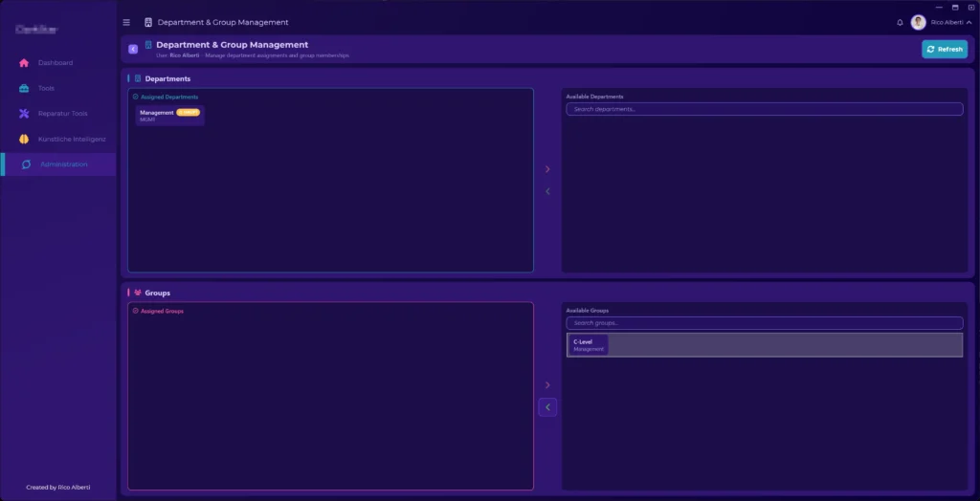Expand the Rico Alberti user menu chevron
The width and height of the screenshot is (980, 501).
pyautogui.click(x=969, y=23)
